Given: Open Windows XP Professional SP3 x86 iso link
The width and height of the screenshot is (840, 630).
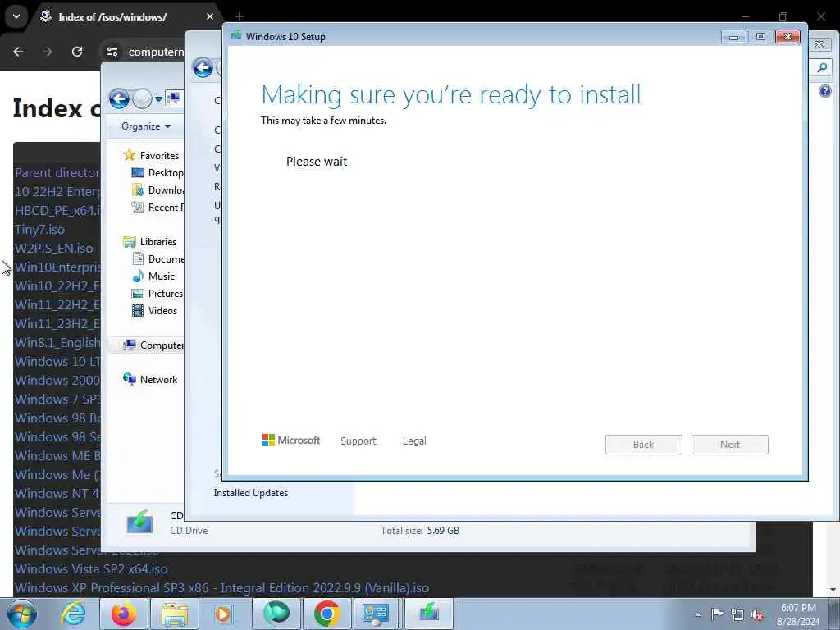Looking at the screenshot, I should (x=221, y=587).
